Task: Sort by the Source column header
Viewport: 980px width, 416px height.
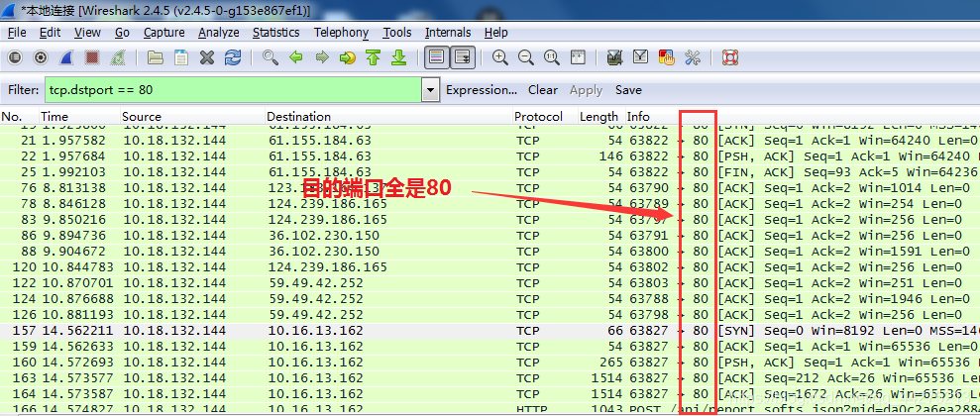Action: pos(192,116)
